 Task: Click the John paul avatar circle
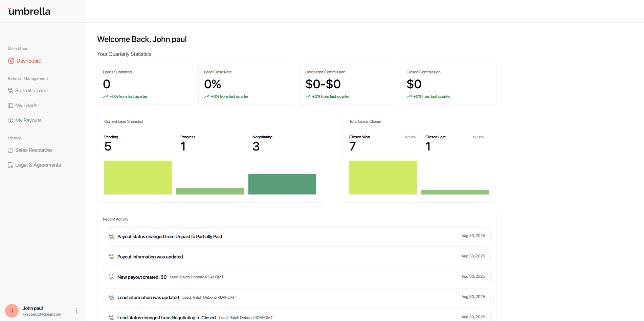[12, 311]
